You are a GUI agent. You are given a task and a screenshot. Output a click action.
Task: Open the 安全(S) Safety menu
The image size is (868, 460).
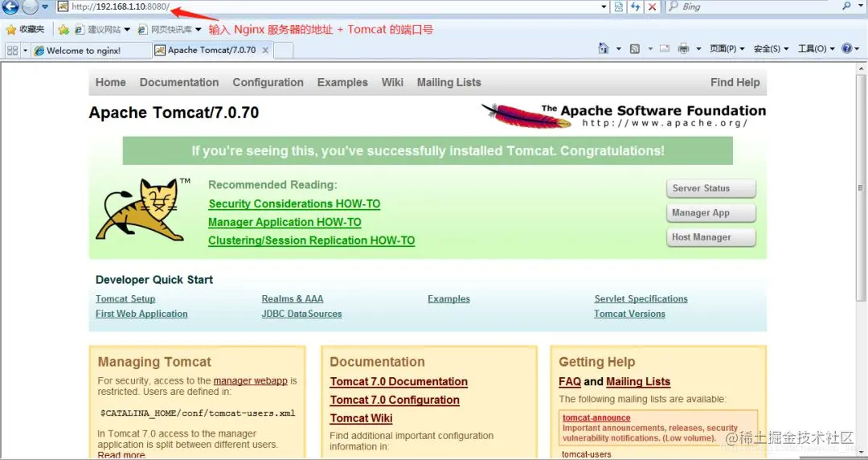pyautogui.click(x=771, y=49)
